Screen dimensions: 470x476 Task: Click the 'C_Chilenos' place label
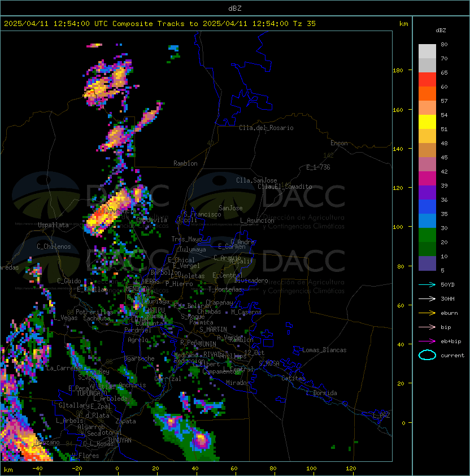[x=54, y=246]
